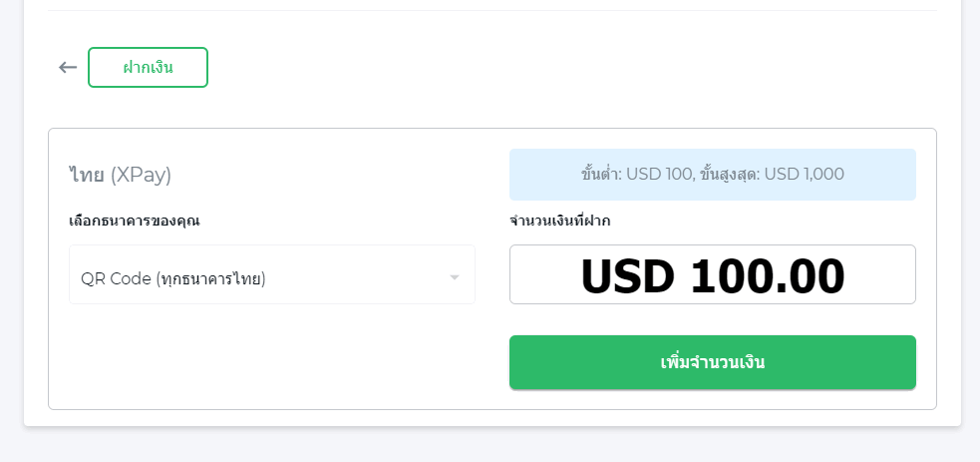This screenshot has height=462, width=980.
Task: Open the เลือกธนาคารของคุณ bank dropdown
Action: click(272, 274)
